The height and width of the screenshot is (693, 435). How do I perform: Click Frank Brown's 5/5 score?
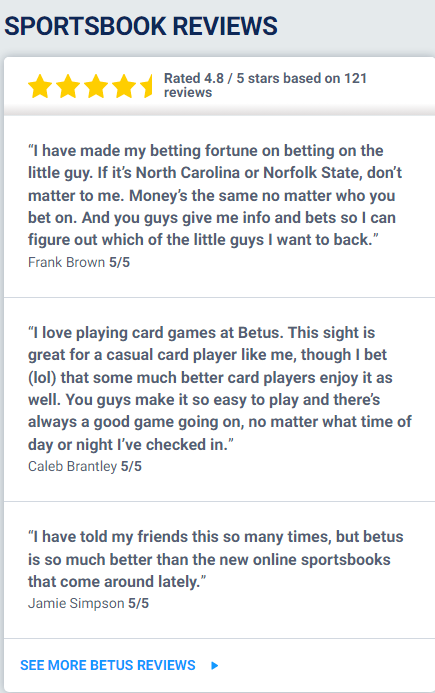click(120, 262)
